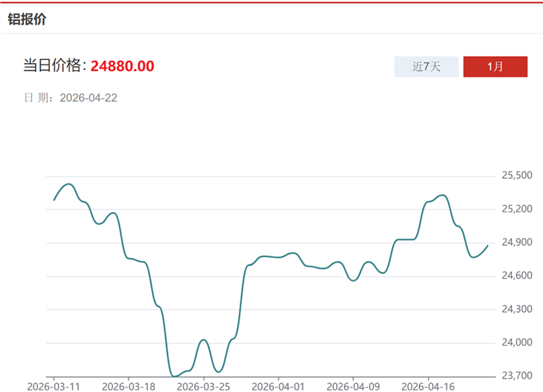Click the 2026-04-16 x-axis label
Screen dimensions: 543x392
click(428, 386)
